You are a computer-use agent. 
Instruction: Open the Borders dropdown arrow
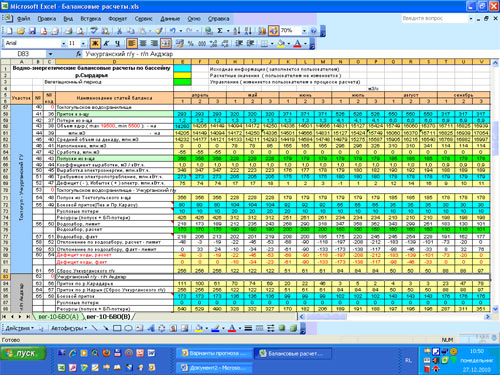tap(272, 44)
